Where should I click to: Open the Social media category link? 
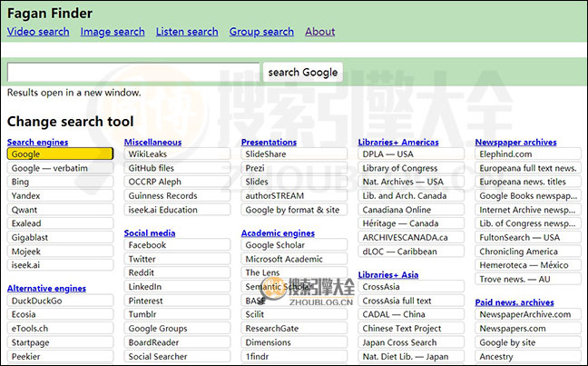point(150,233)
